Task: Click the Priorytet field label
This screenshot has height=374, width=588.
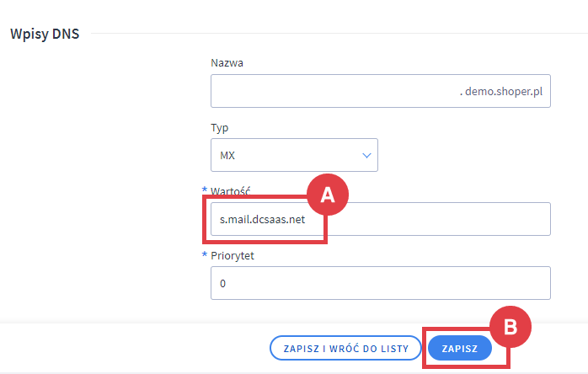Action: pos(235,256)
